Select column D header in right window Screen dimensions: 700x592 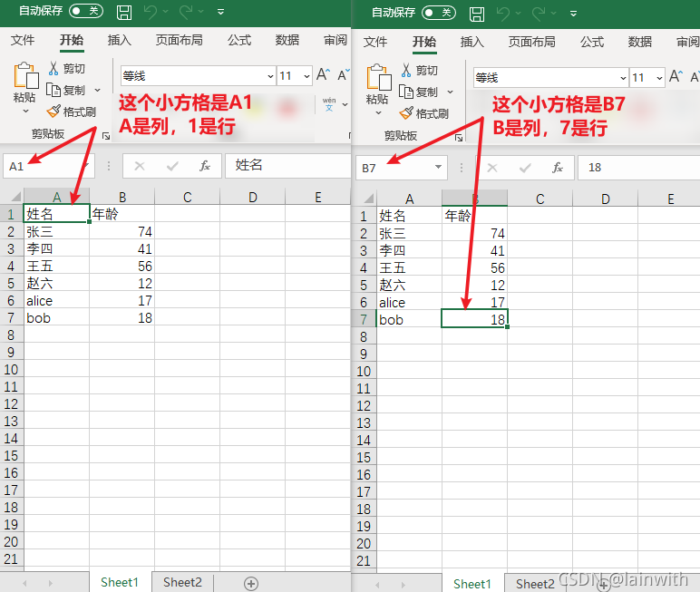tap(606, 199)
